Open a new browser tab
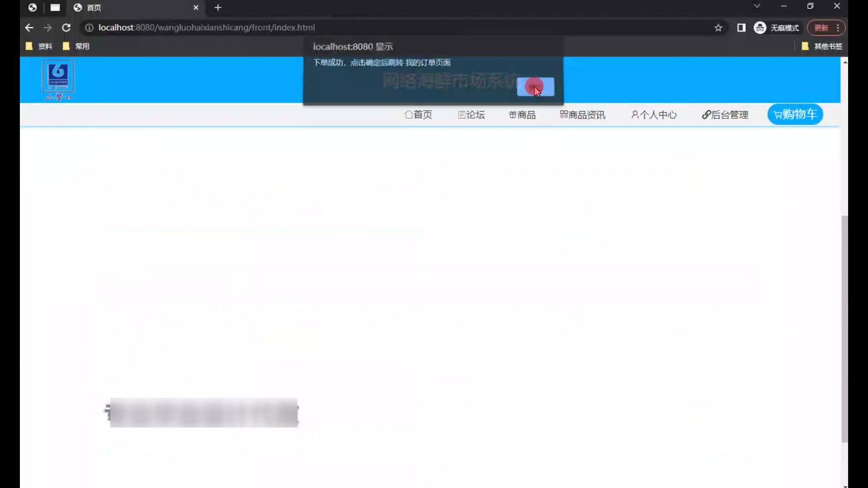This screenshot has width=868, height=488. click(218, 8)
